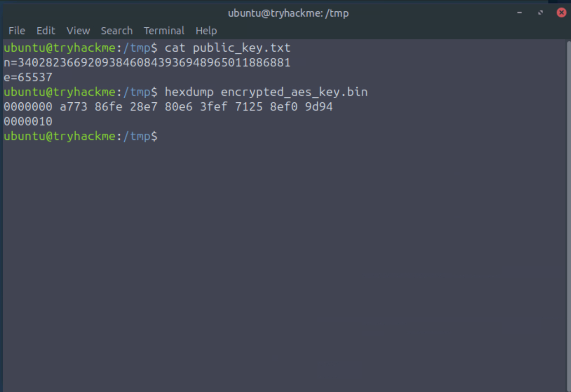The height and width of the screenshot is (392, 571).
Task: Open the View menu
Action: tap(78, 30)
